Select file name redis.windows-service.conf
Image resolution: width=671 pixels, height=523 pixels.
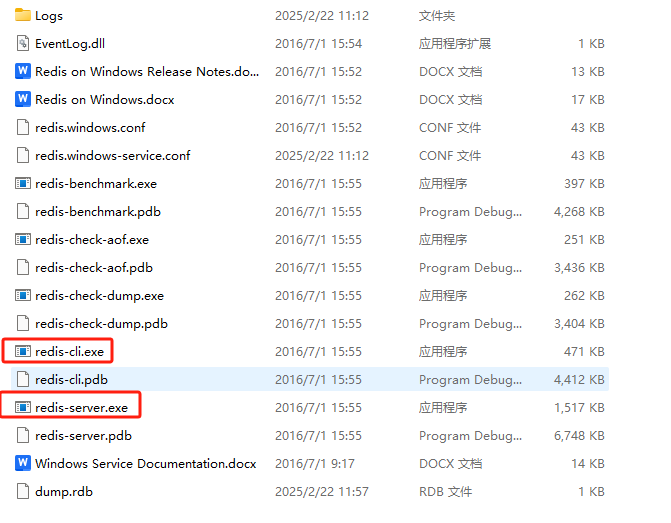(x=113, y=156)
